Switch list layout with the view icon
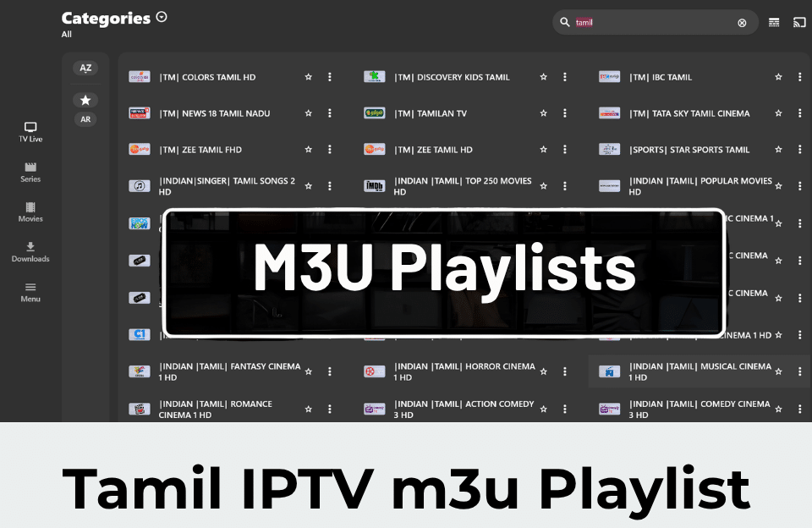 (774, 22)
